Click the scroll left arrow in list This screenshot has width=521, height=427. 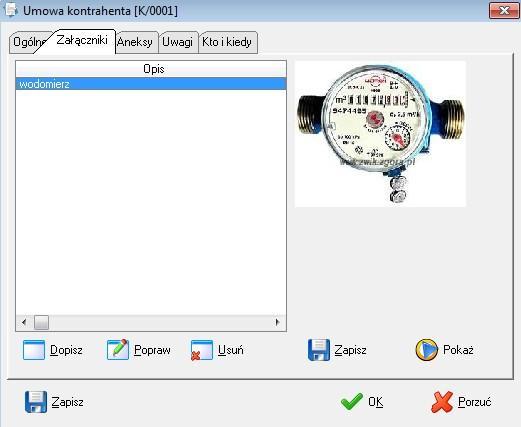[24, 322]
